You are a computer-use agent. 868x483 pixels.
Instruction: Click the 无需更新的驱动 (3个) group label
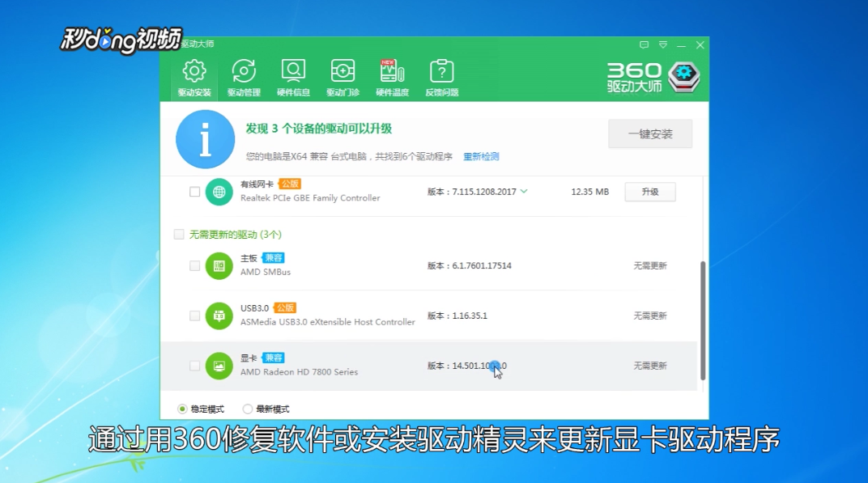click(x=236, y=235)
